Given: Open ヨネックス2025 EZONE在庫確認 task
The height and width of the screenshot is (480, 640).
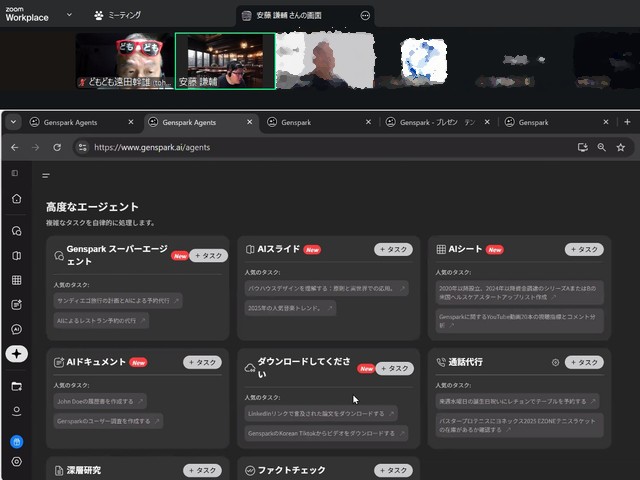Looking at the screenshot, I should pyautogui.click(x=520, y=425).
